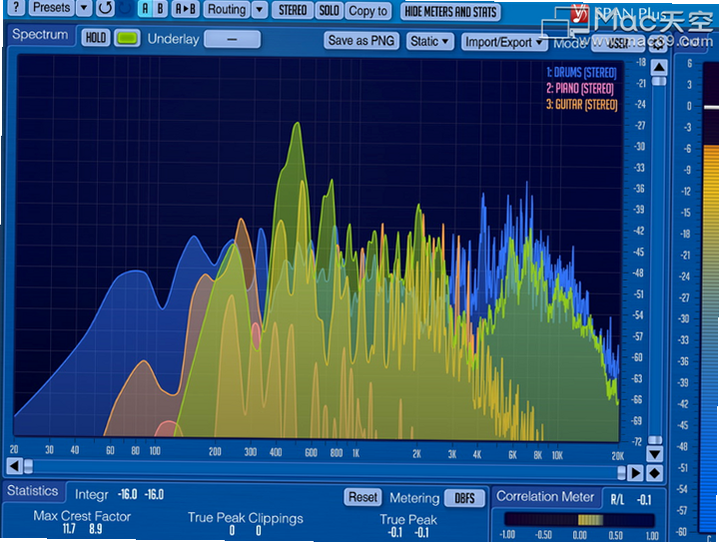719x542 pixels.
Task: Open the help question mark button
Action: (16, 7)
